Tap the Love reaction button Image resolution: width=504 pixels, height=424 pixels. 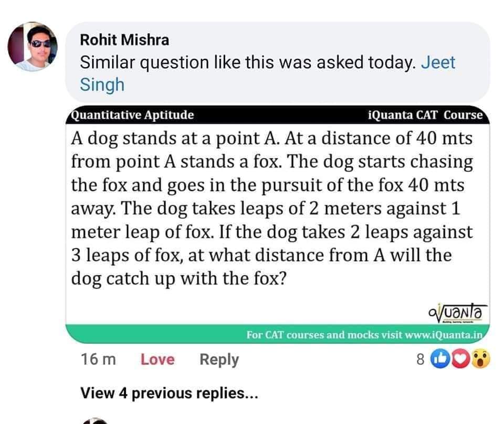[157, 359]
